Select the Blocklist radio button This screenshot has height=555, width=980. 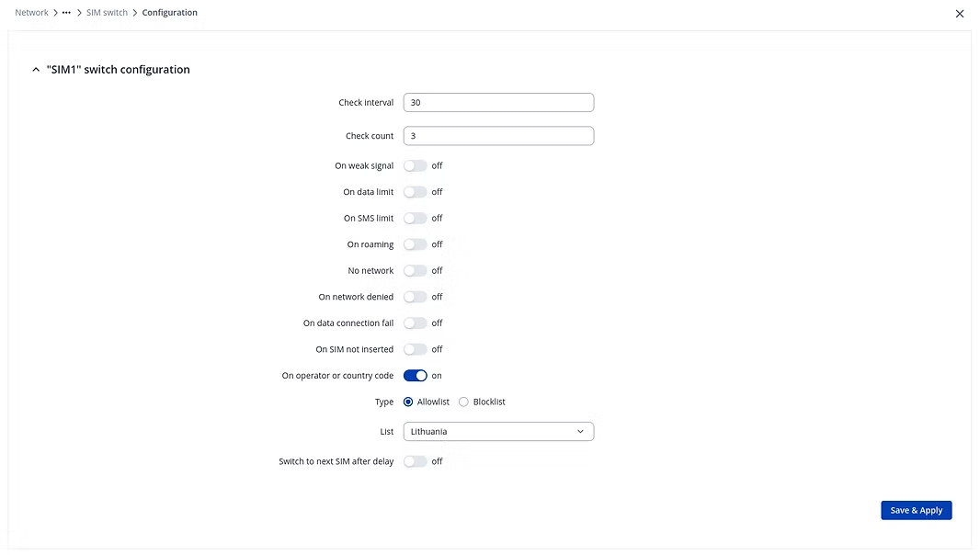point(463,402)
